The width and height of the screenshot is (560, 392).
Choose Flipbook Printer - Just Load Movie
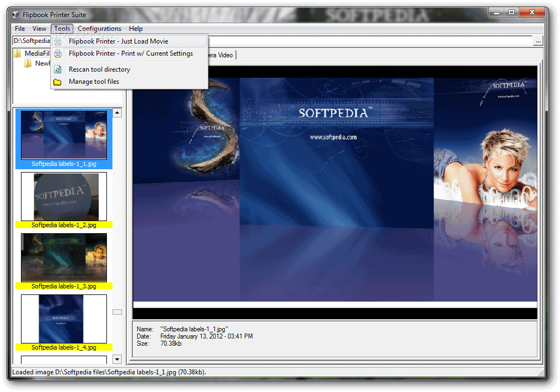click(130, 41)
